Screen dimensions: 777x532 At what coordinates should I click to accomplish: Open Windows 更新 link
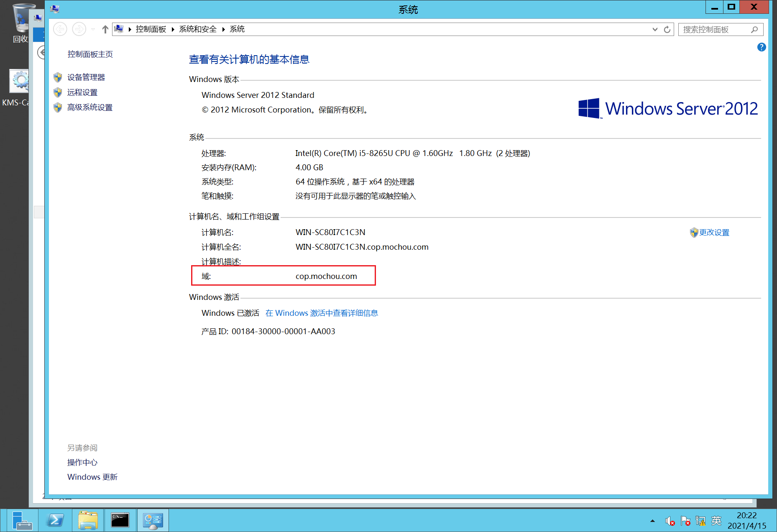pyautogui.click(x=92, y=477)
